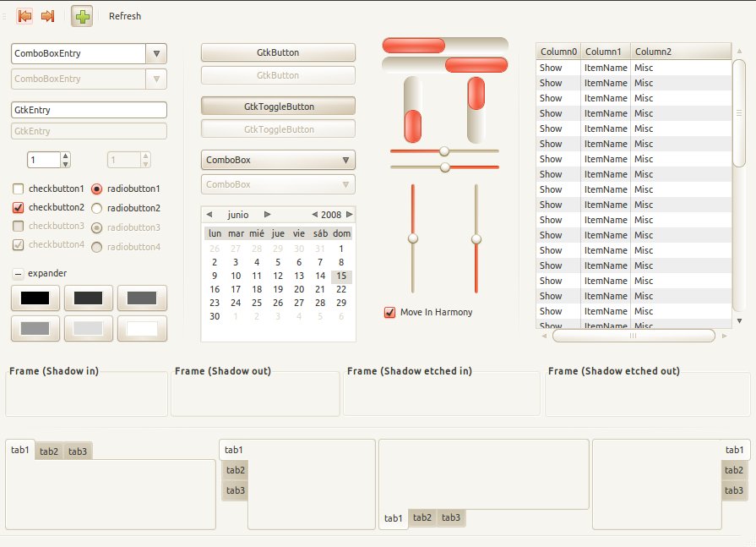Click the left vertical red scrollbar thumb
This screenshot has width=756, height=547.
(x=413, y=126)
